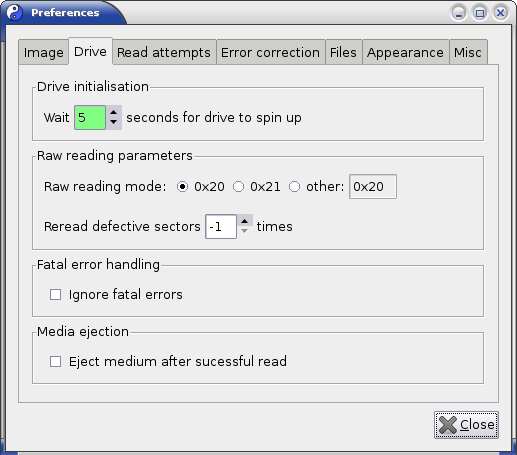The image size is (517, 455).
Task: Focus the green spin-up seconds field
Action: [x=90, y=118]
